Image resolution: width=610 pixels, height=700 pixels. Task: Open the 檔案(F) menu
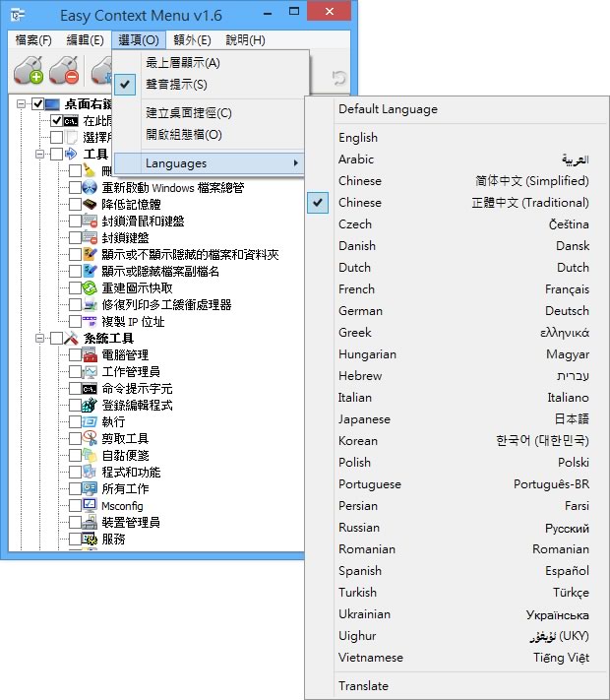(x=33, y=40)
